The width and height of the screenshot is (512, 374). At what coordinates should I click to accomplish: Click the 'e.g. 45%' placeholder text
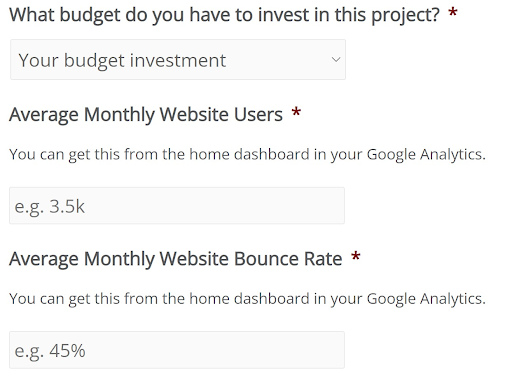[x=50, y=351]
